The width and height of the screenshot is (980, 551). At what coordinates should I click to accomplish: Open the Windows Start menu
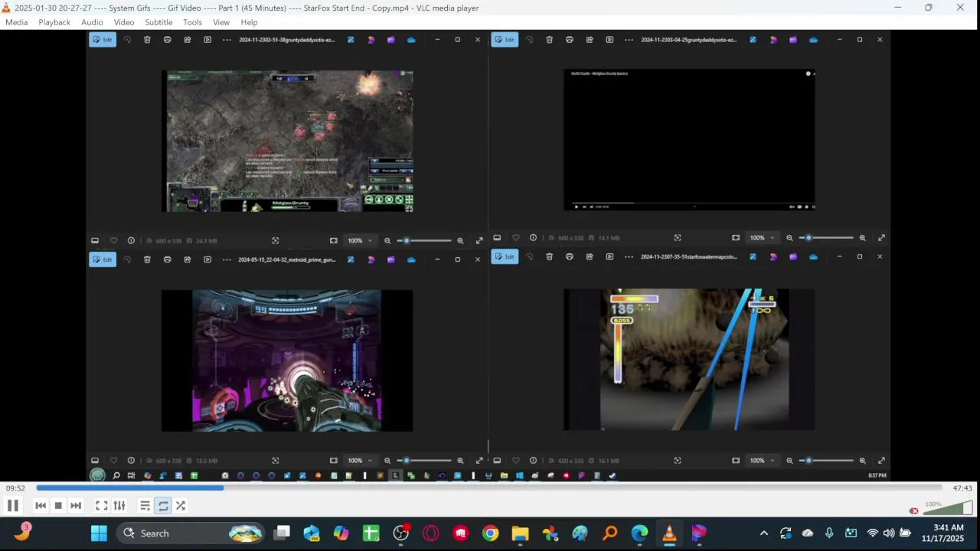point(100,533)
